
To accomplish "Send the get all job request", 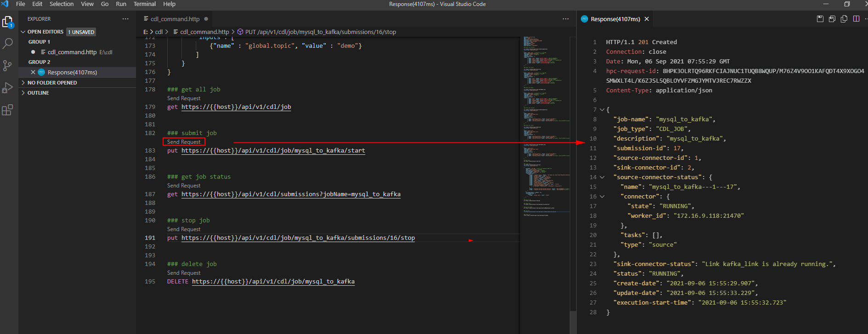I will coord(184,98).
